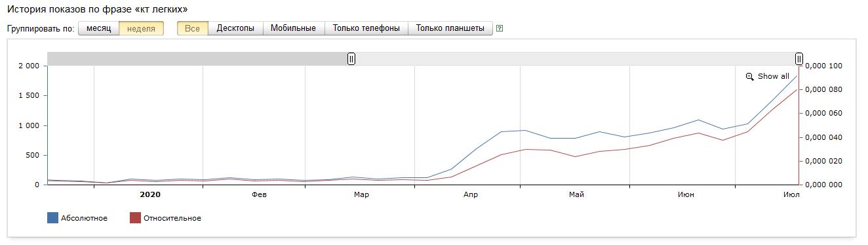Toggle the Абсолютное series label

click(84, 218)
